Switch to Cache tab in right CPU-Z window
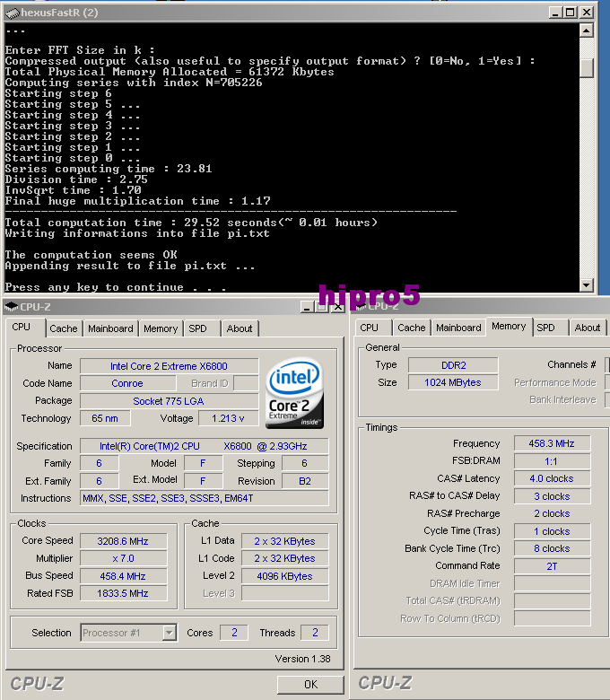 tap(412, 328)
